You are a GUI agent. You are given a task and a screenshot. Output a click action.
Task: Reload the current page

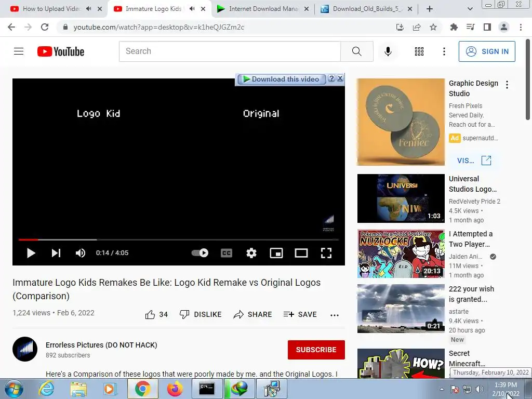click(45, 27)
